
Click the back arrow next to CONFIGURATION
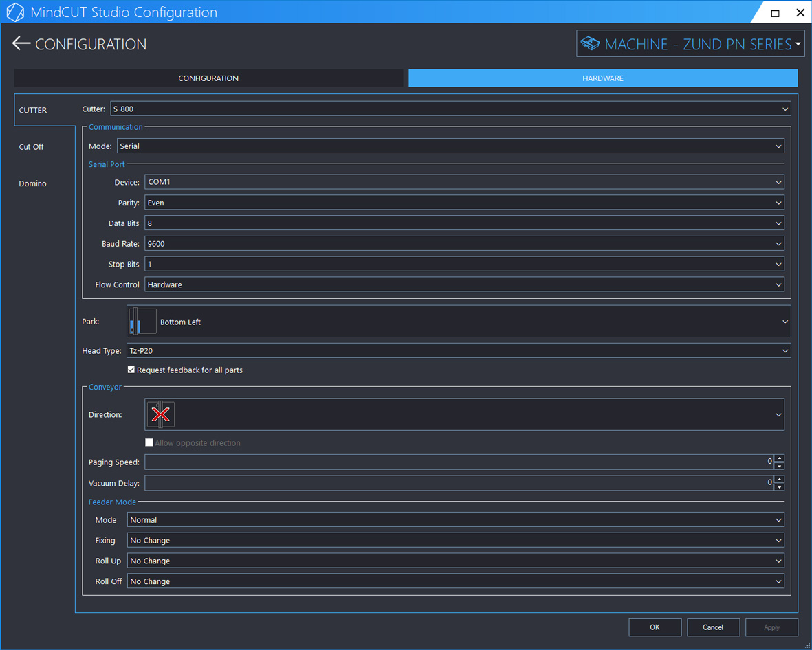(x=21, y=43)
